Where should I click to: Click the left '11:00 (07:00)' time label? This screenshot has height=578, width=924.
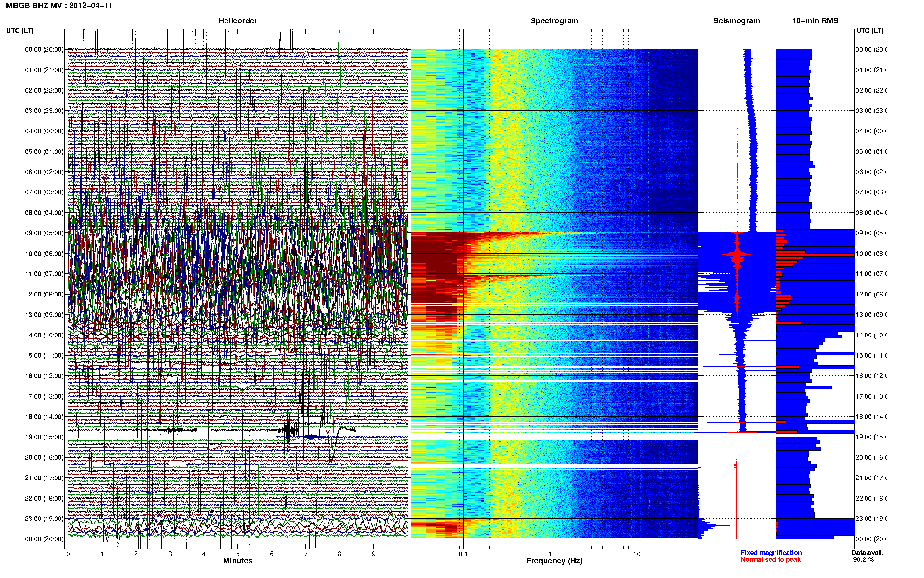(44, 274)
